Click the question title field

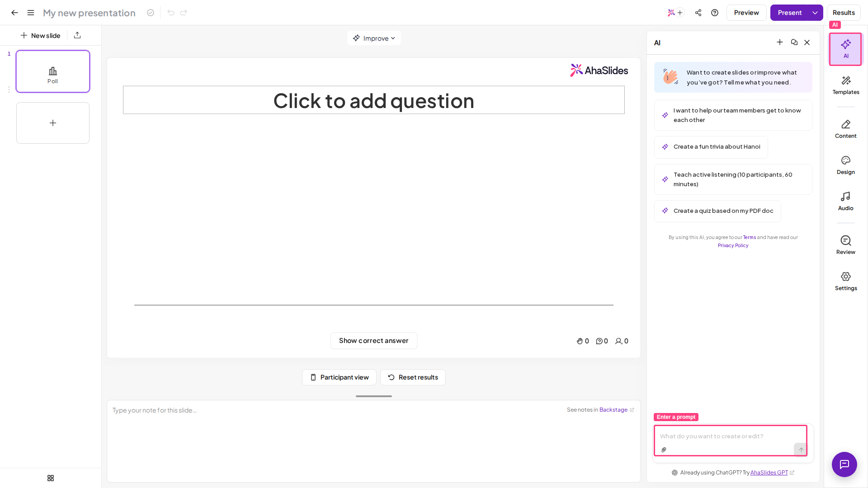[x=374, y=100]
